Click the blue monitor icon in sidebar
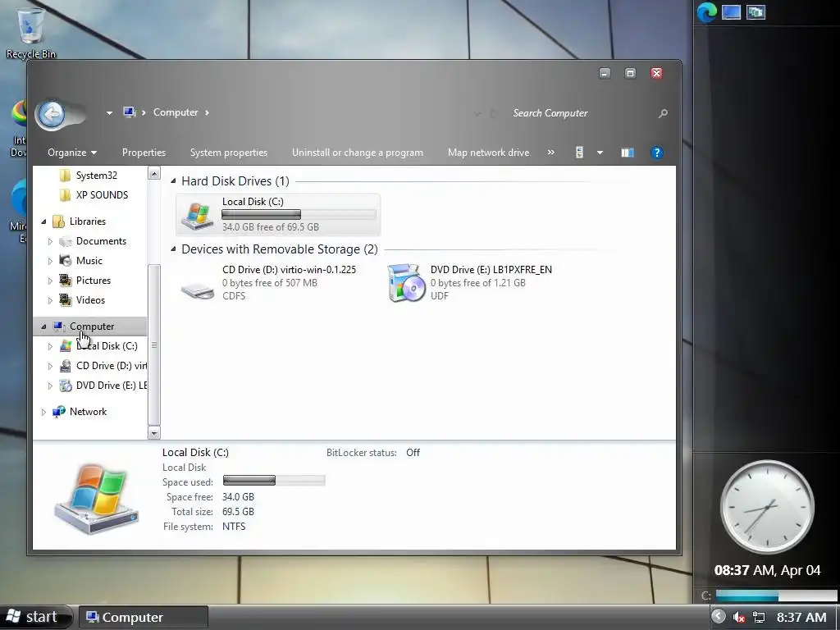 (731, 12)
